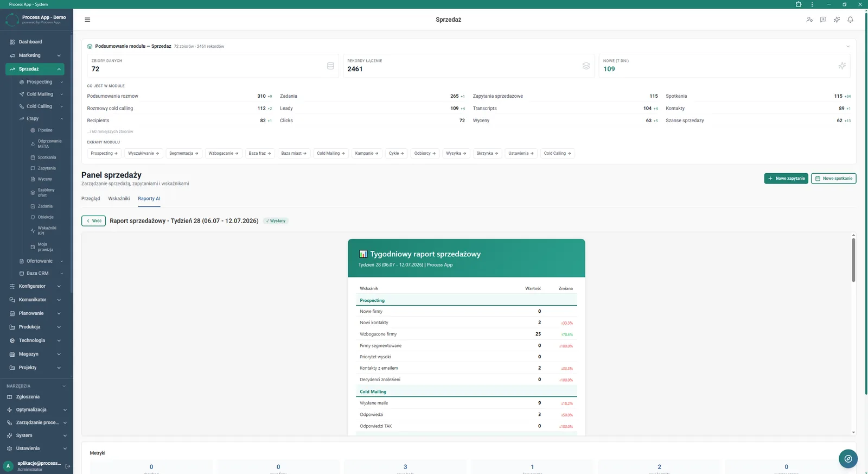Viewport: 868px width, 474px height.
Task: Click the floating compass help button
Action: (x=848, y=459)
